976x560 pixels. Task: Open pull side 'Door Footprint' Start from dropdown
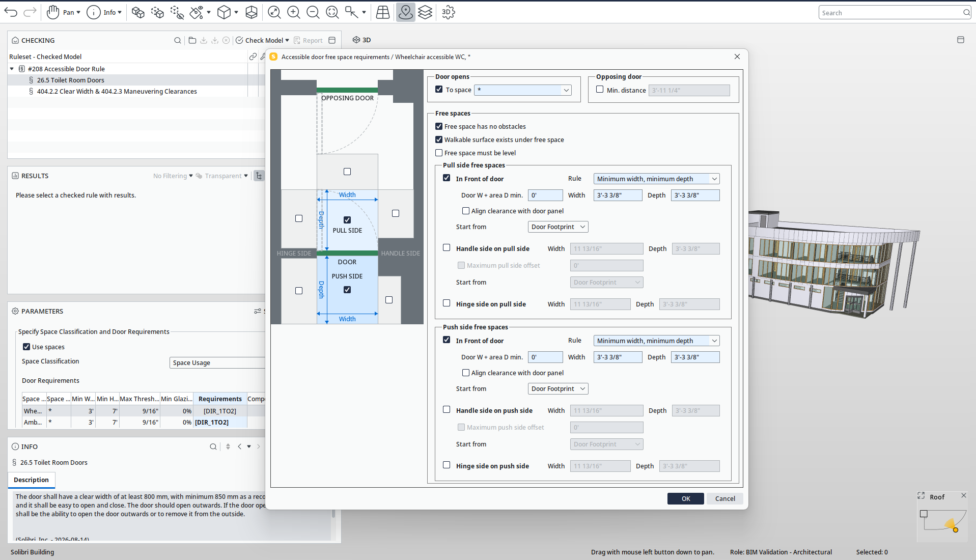558,227
